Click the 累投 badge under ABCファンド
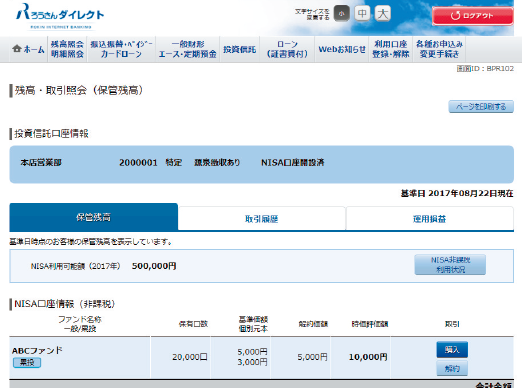 [27, 362]
